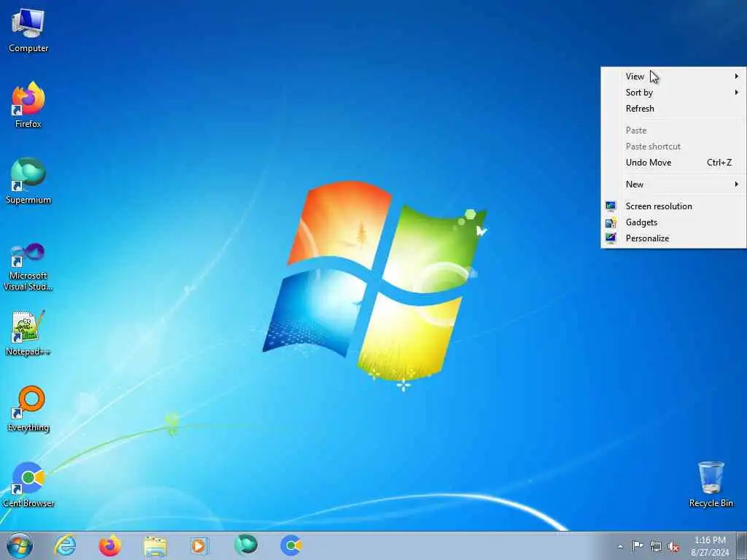Open Windows Explorer from the taskbar
This screenshot has width=747, height=560.
point(155,546)
